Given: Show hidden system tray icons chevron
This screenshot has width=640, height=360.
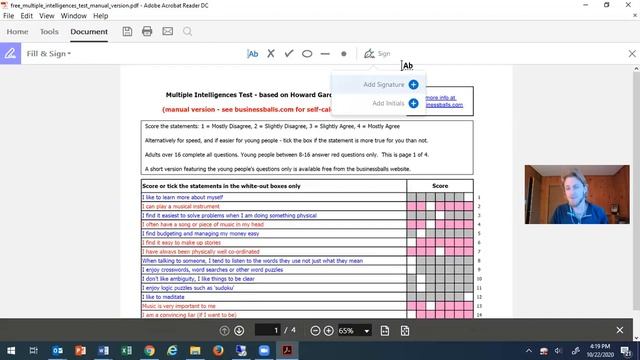Looking at the screenshot, I should (x=529, y=351).
